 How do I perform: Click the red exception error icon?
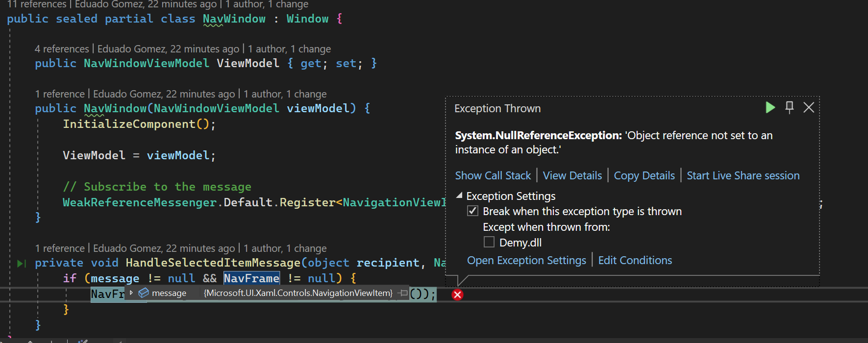pyautogui.click(x=457, y=294)
